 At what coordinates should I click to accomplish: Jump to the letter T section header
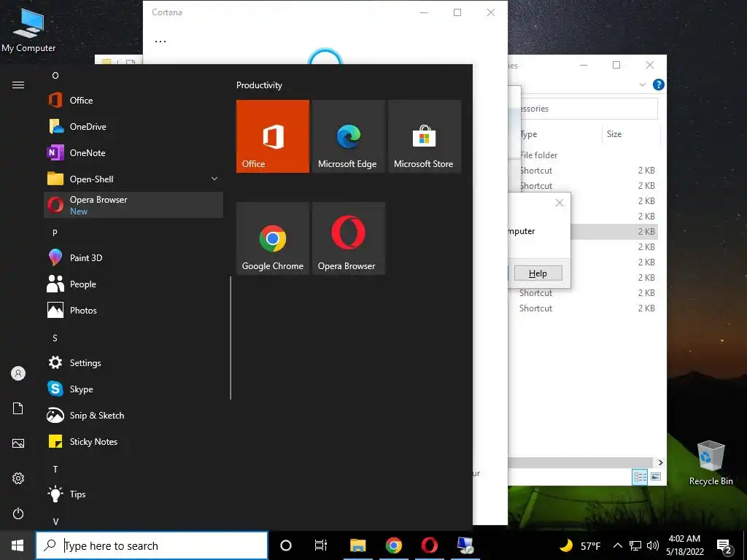point(55,470)
